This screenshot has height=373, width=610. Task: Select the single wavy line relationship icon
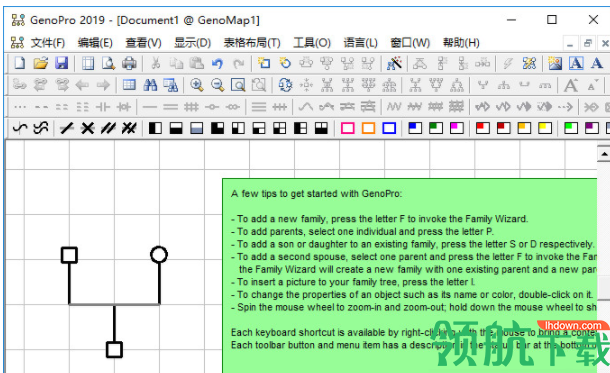[20, 128]
